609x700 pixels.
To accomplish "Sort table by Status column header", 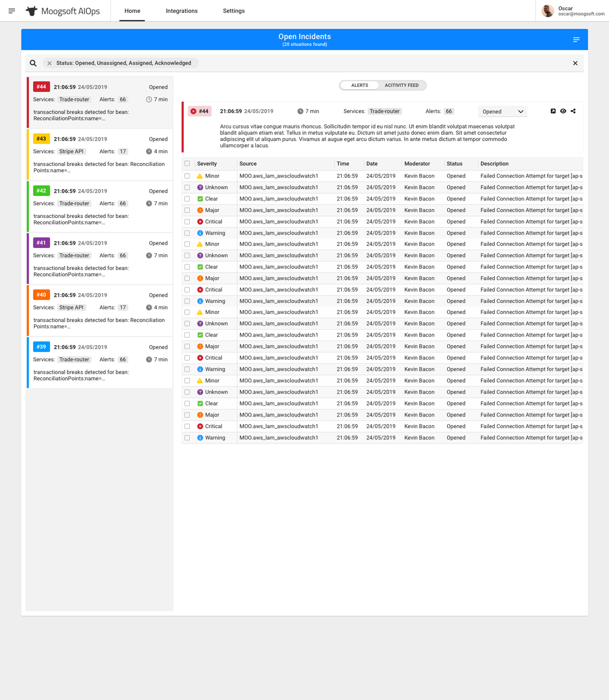I will click(454, 164).
